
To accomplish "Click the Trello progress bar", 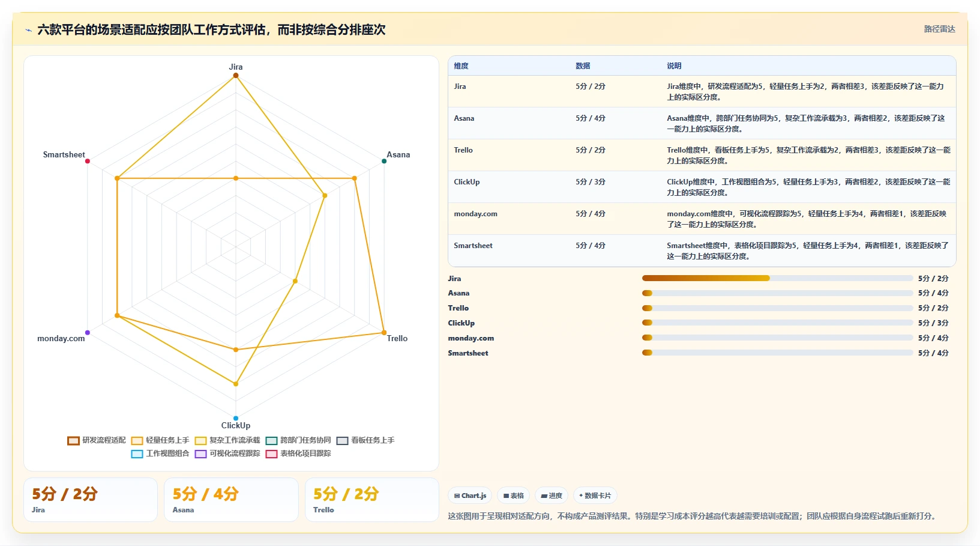I will 777,308.
